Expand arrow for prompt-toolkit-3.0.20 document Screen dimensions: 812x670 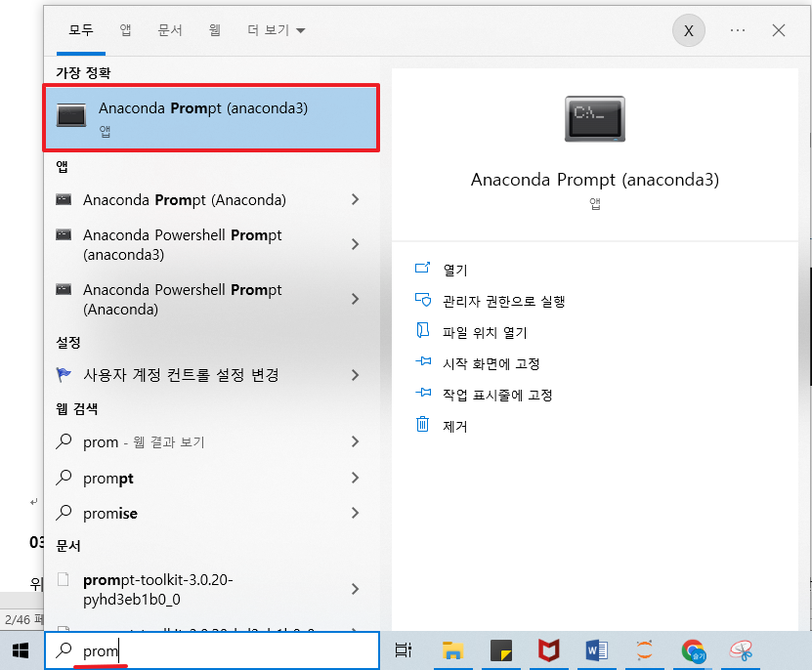[x=356, y=589]
